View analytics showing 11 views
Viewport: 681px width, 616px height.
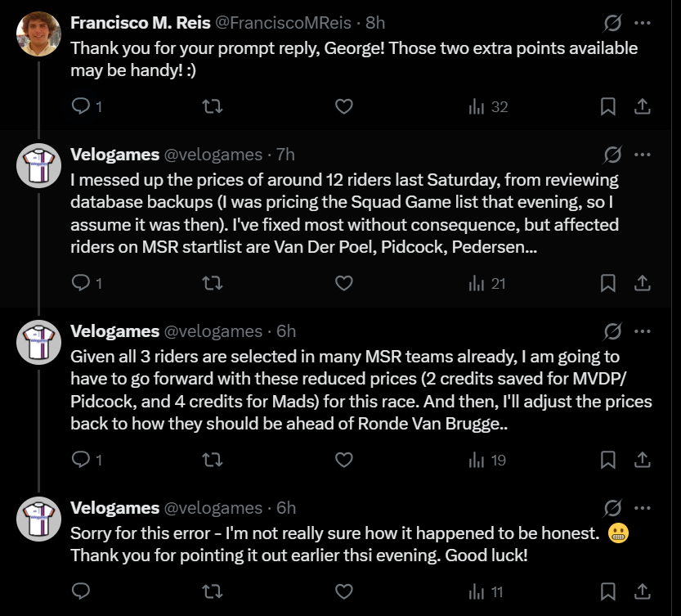pos(486,591)
